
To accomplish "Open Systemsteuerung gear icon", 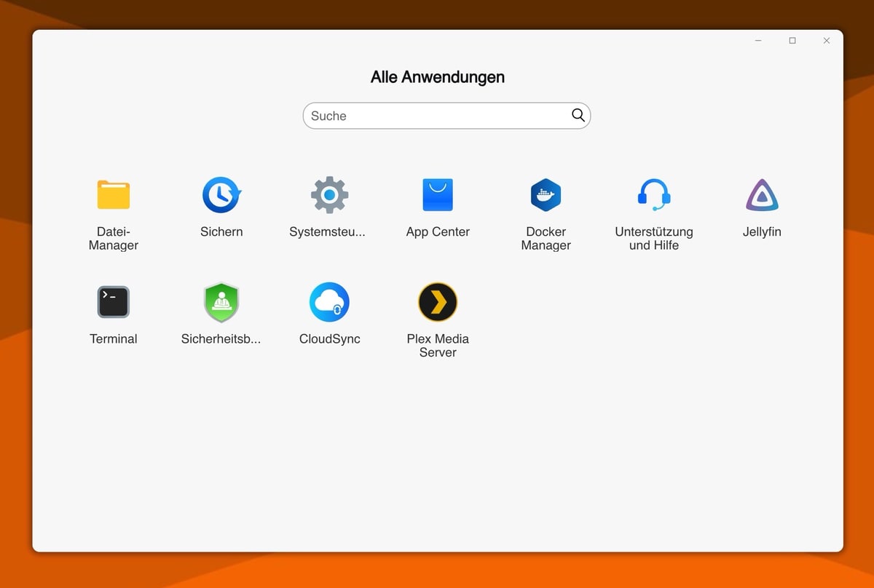I will point(329,195).
